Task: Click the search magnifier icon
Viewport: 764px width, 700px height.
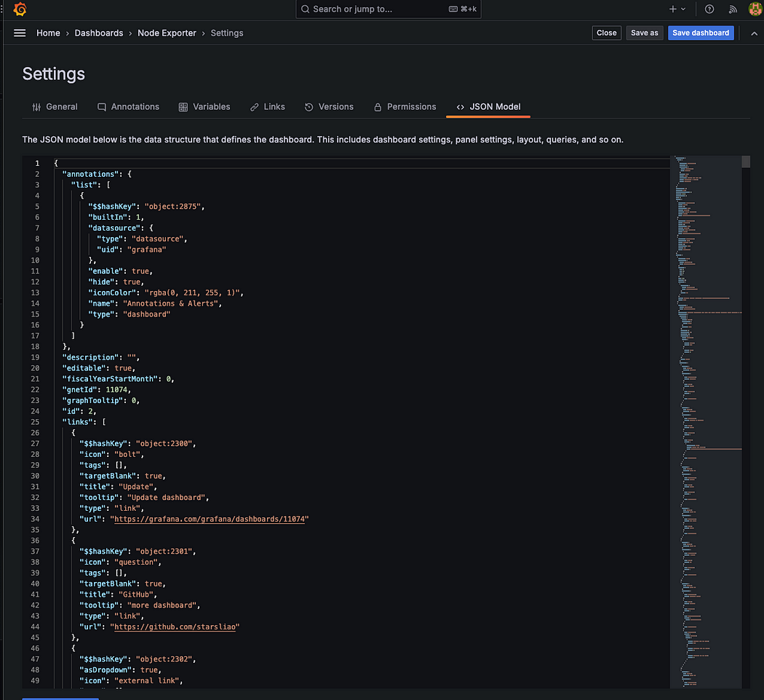Action: click(305, 9)
